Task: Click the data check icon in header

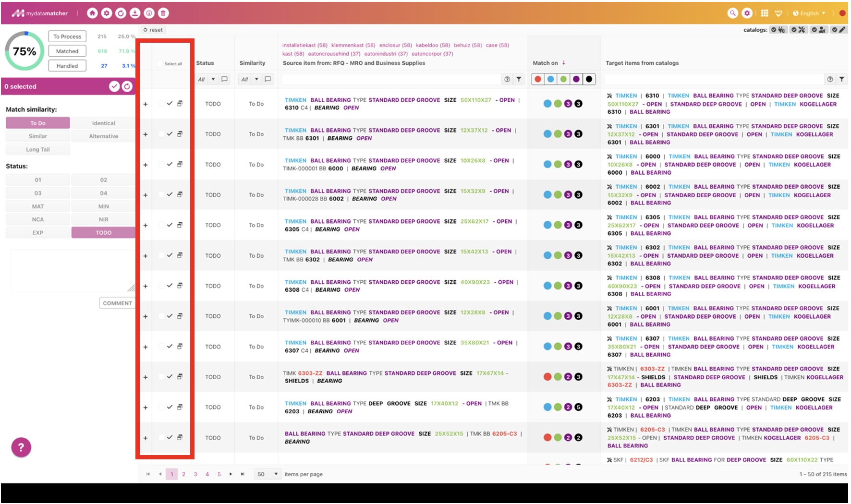Action: tap(778, 13)
